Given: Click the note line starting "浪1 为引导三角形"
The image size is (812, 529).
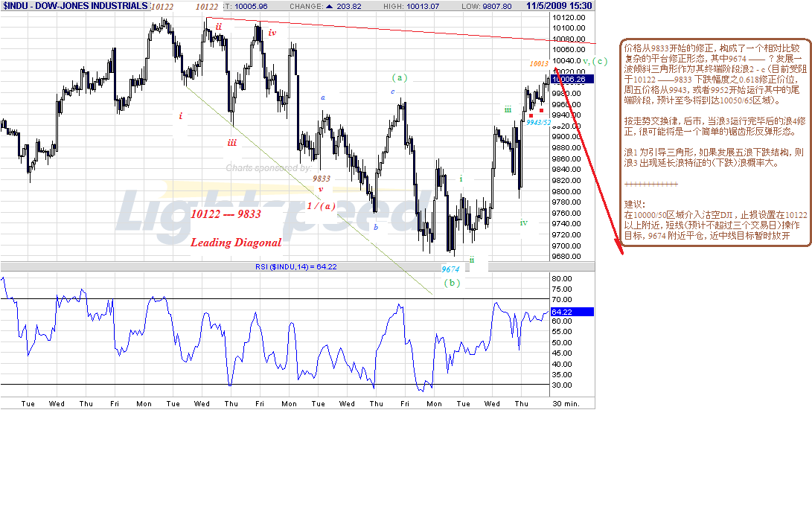Looking at the screenshot, I should click(x=714, y=153).
